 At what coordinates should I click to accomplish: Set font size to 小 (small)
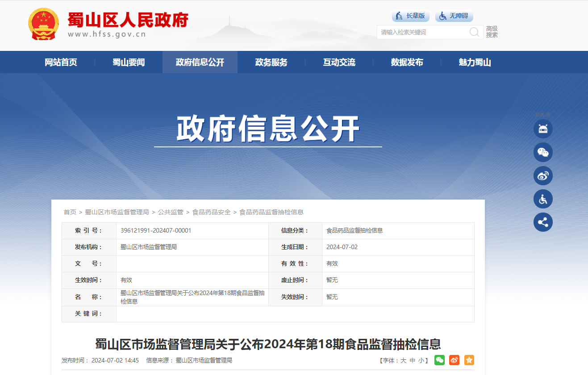[x=421, y=361]
